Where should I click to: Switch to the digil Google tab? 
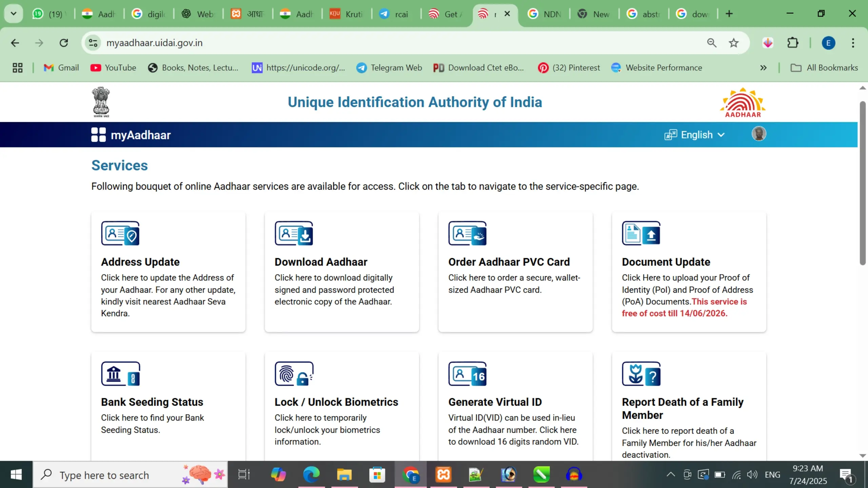[x=149, y=14]
